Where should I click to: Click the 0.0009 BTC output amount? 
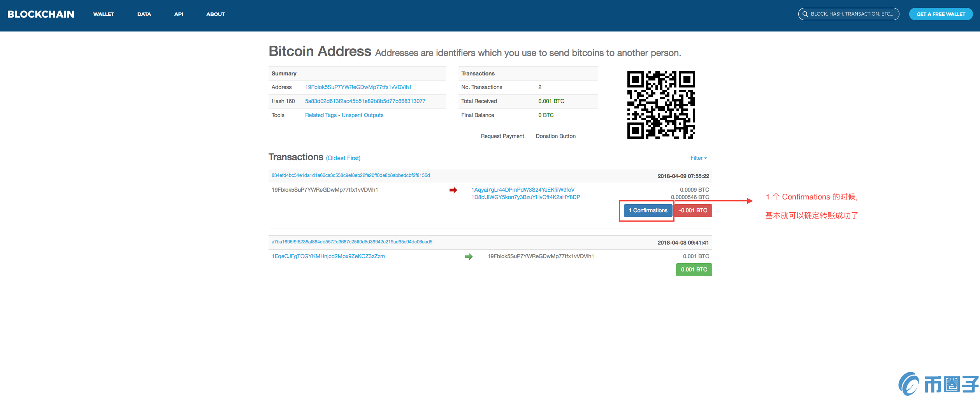coord(694,190)
